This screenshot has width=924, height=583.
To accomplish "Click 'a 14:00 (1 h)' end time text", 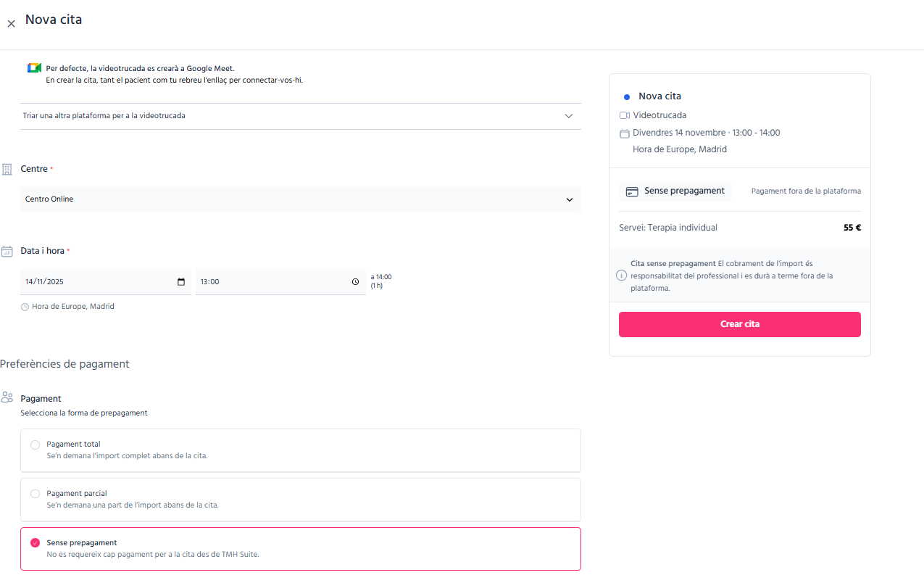I will [x=381, y=281].
